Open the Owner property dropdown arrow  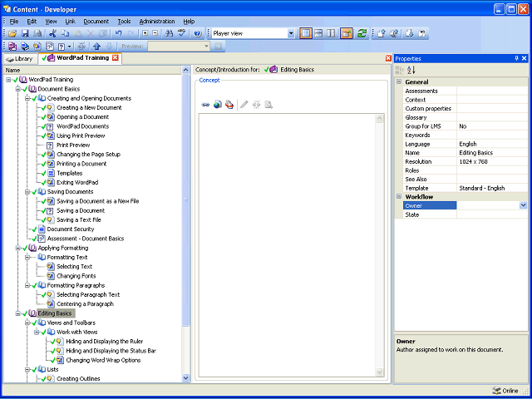click(x=523, y=205)
